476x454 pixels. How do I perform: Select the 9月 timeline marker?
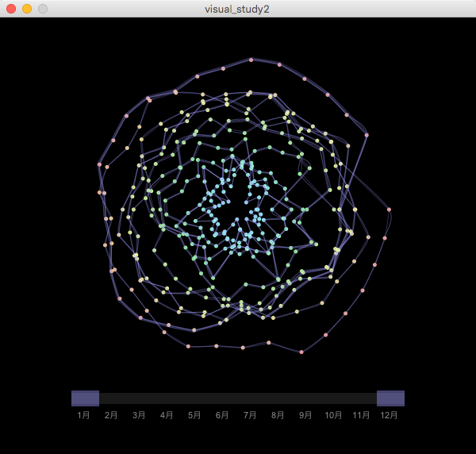click(x=305, y=415)
